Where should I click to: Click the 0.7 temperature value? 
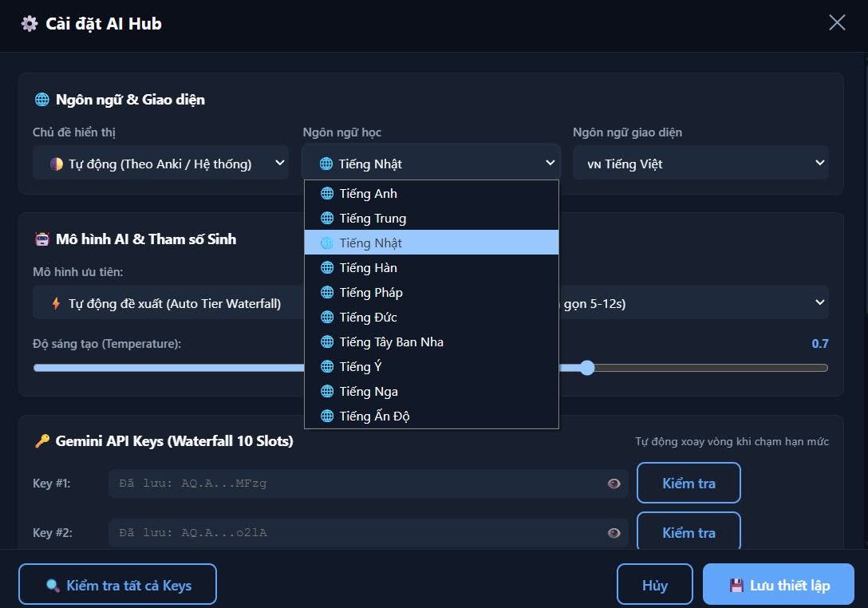pos(820,344)
